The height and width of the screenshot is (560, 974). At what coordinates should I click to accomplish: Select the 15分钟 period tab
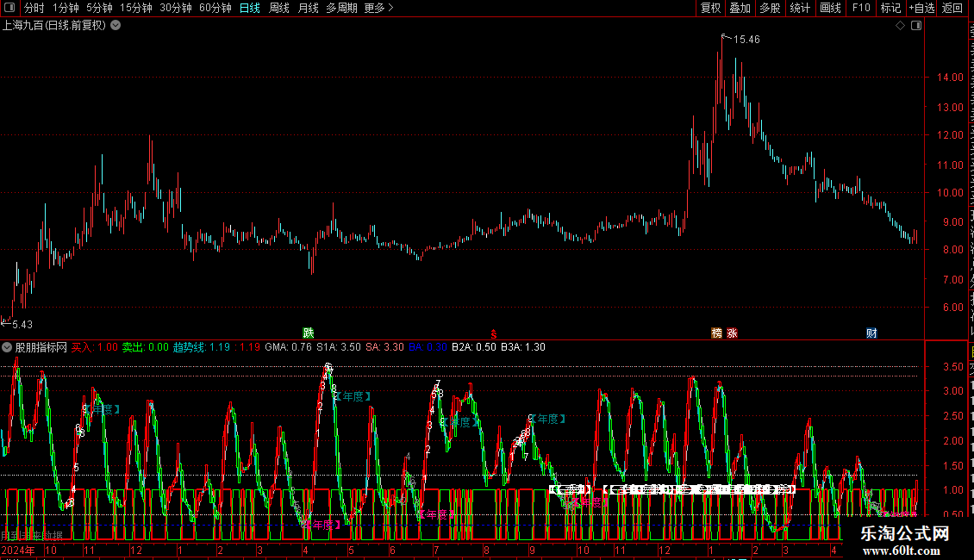(135, 8)
